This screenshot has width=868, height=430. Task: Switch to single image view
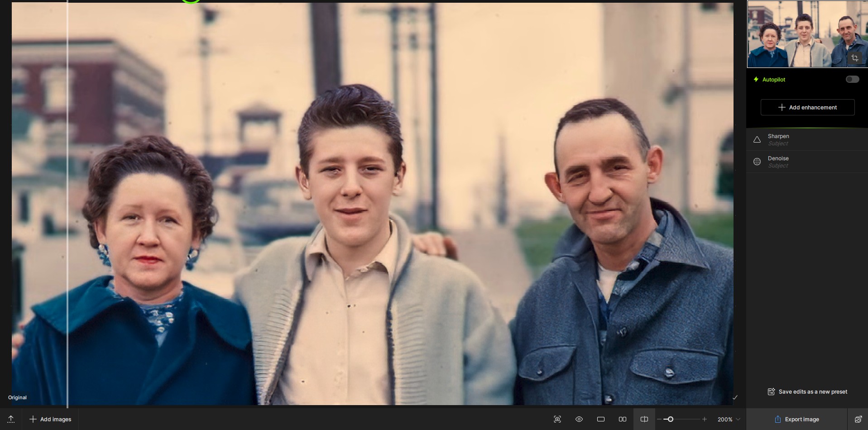[601, 419]
